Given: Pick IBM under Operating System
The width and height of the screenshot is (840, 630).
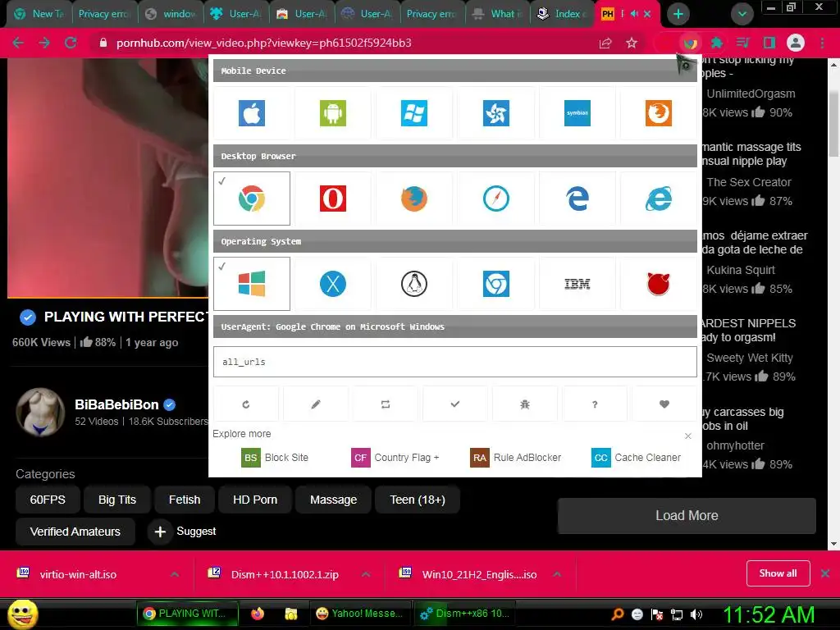Looking at the screenshot, I should pyautogui.click(x=577, y=284).
